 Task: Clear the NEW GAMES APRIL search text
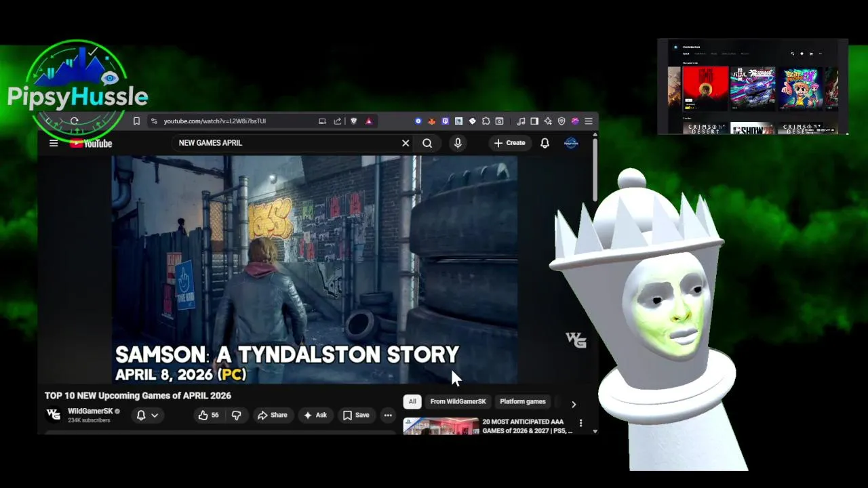[406, 143]
